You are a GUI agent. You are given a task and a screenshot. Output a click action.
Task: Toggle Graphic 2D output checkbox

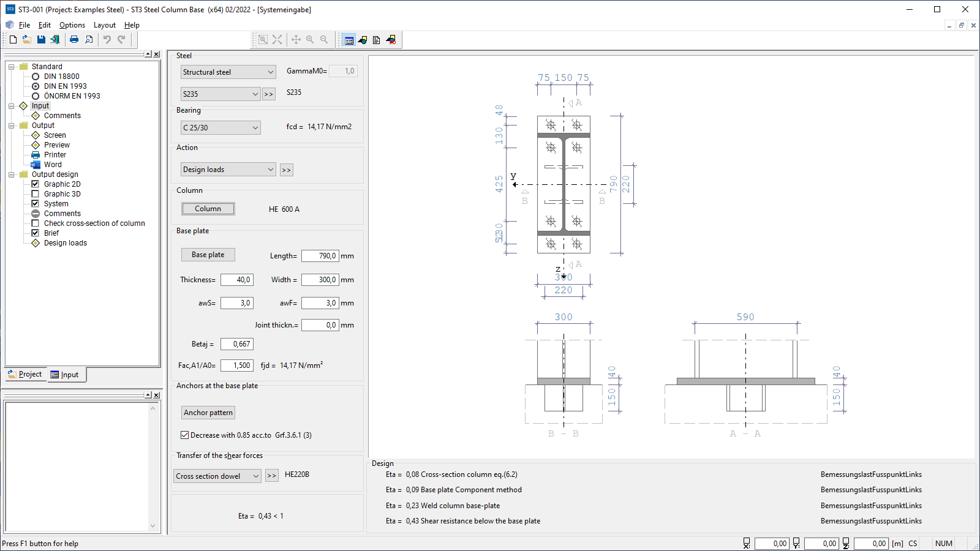[36, 184]
